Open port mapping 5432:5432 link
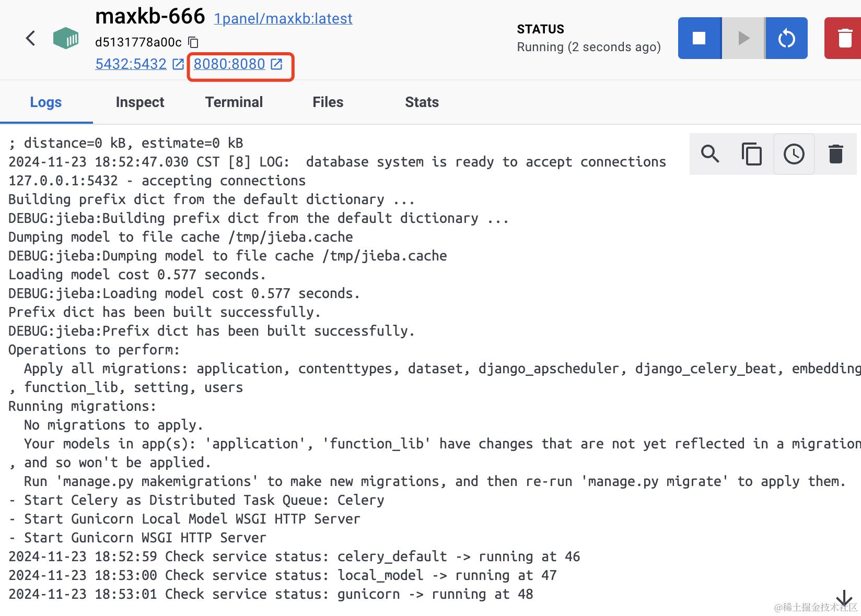The height and width of the screenshot is (616, 861). coord(131,64)
